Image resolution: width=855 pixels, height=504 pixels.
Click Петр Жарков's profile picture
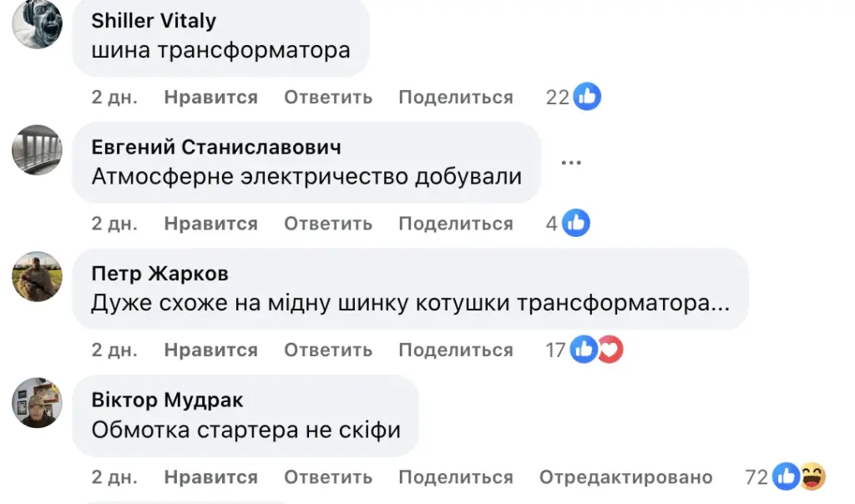(x=36, y=277)
